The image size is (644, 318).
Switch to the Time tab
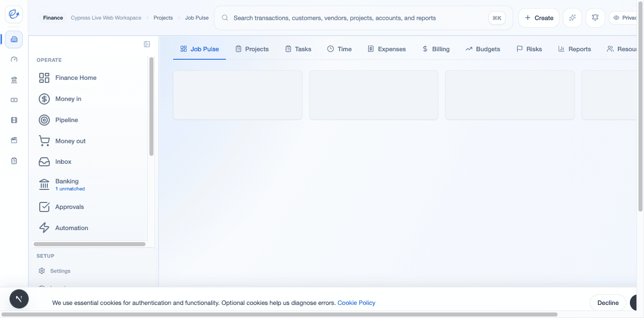(339, 49)
